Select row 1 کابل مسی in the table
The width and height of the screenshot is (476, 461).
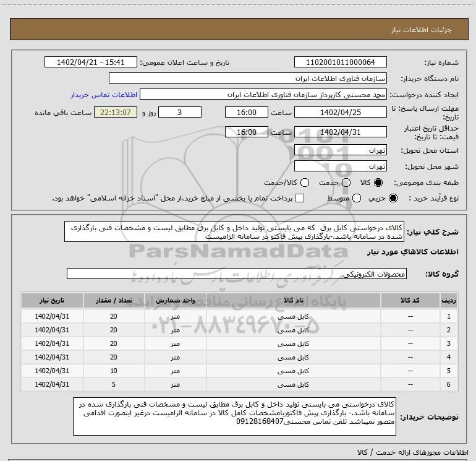point(239,316)
